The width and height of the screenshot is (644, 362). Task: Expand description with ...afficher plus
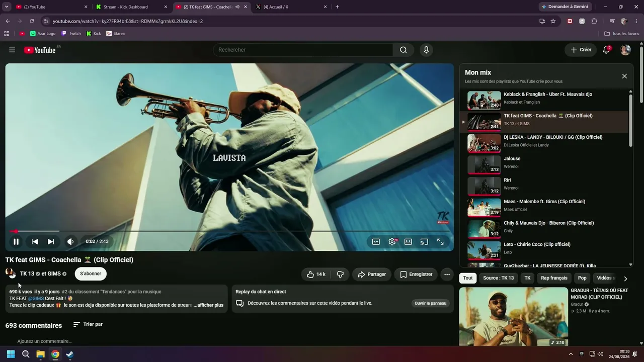click(x=209, y=305)
